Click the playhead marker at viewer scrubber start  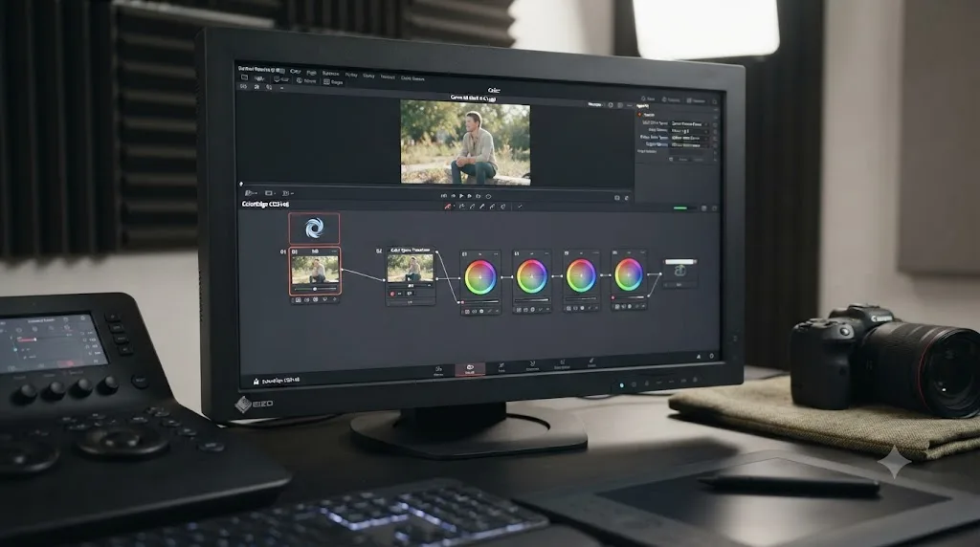[241, 185]
